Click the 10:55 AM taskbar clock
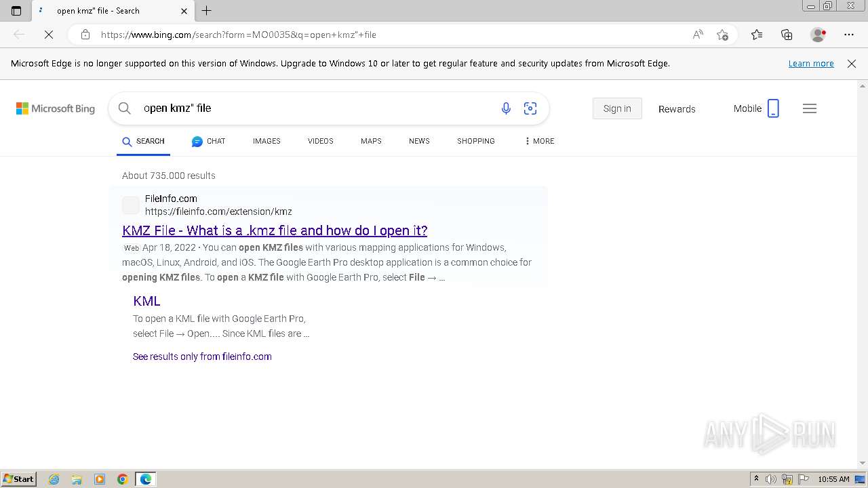This screenshot has width=868, height=488. tap(833, 479)
